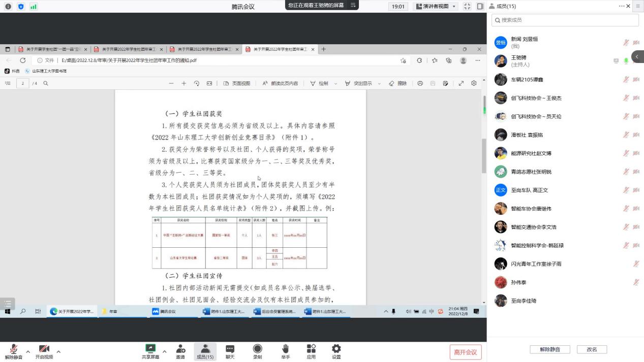
Task: Open the 成员(15) members tab in toolbar
Action: point(205,351)
